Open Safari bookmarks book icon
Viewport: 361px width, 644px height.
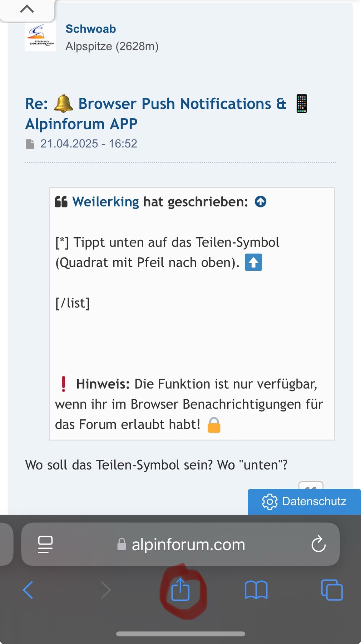pyautogui.click(x=256, y=590)
